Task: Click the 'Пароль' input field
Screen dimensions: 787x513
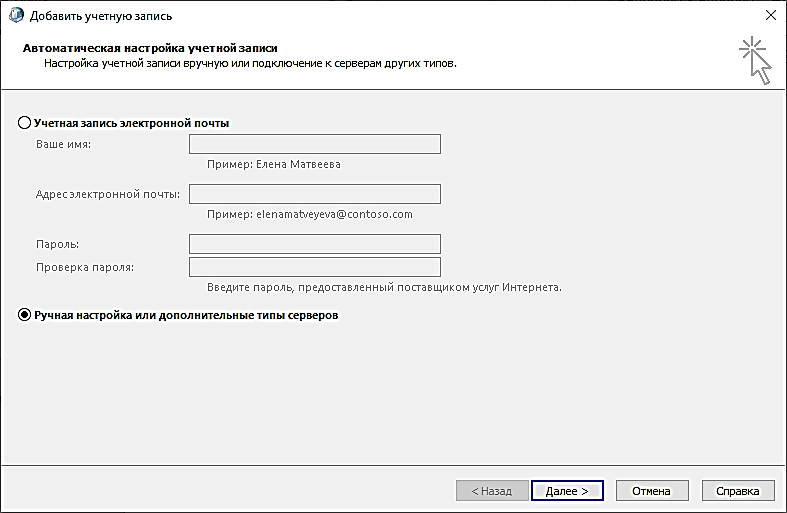Action: (x=315, y=244)
